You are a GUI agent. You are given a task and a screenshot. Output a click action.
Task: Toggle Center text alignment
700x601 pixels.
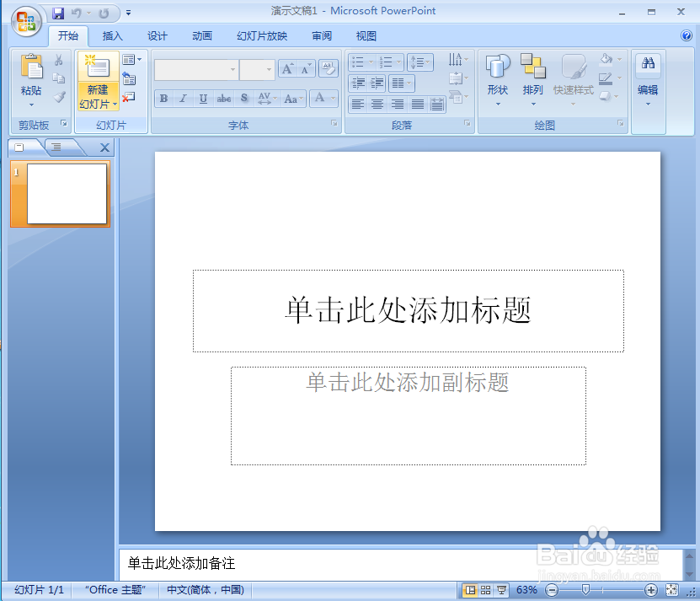377,105
